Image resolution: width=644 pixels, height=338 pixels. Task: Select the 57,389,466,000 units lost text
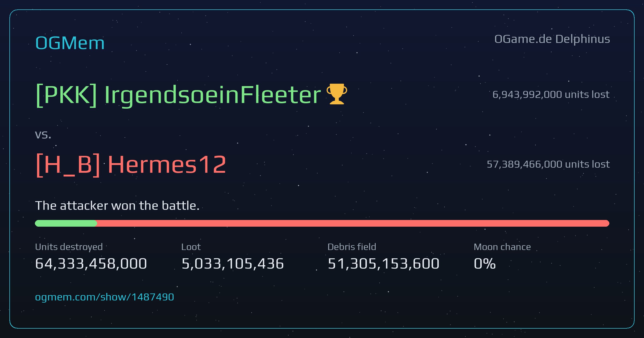548,164
